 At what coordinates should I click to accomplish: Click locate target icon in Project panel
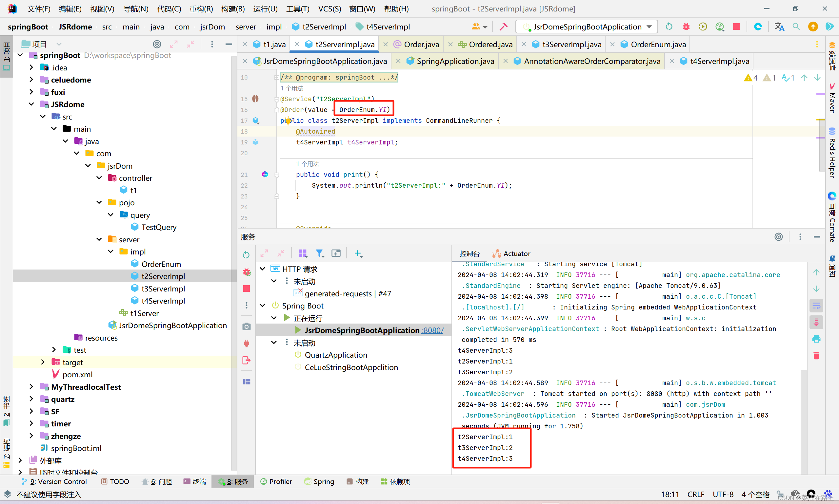click(x=157, y=44)
